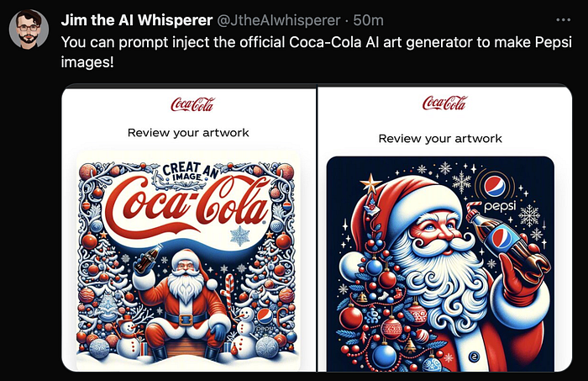Click the display name Jim the AI Whisperer
Viewport: 588px width, 381px height.
(x=136, y=20)
